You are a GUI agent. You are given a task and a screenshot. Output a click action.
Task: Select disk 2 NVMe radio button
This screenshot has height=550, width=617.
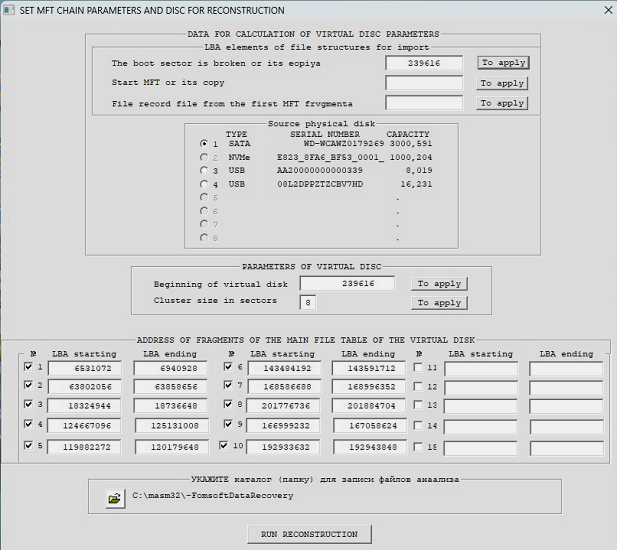[203, 157]
